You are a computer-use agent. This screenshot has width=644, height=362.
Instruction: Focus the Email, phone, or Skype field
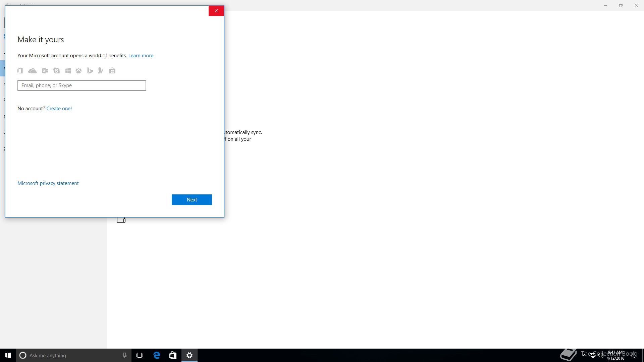click(x=82, y=85)
